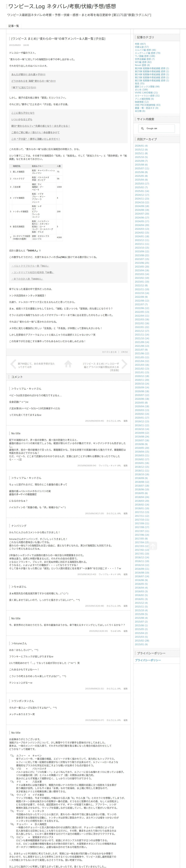Image resolution: width=186 pixels, height=868 pixels.
Task: Open the プライバシーポリシー link in sidebar
Action: [x=148, y=660]
